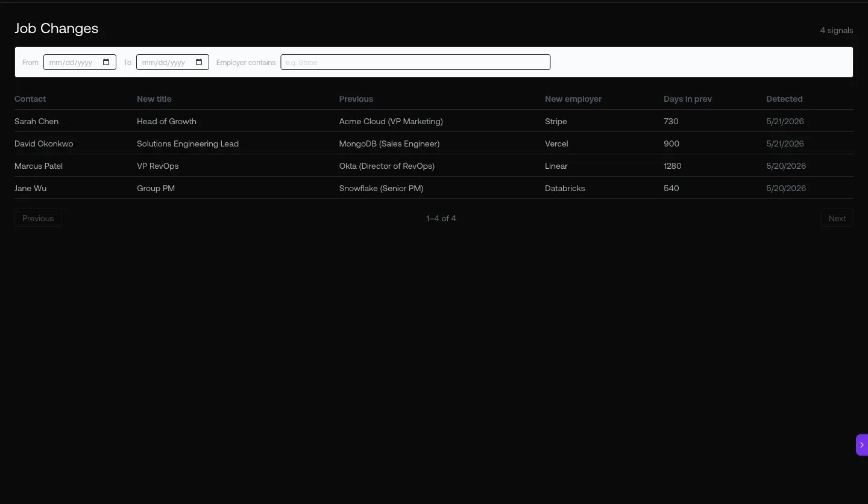Click the New employer column header

coord(573,99)
